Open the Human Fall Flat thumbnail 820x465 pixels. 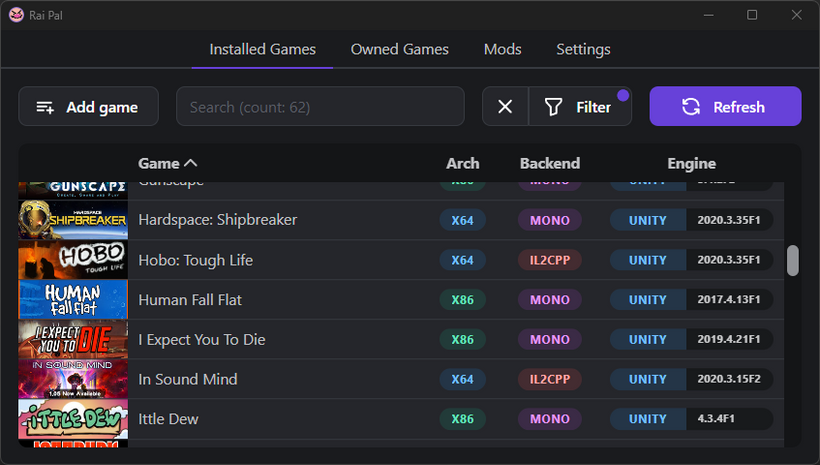73,300
